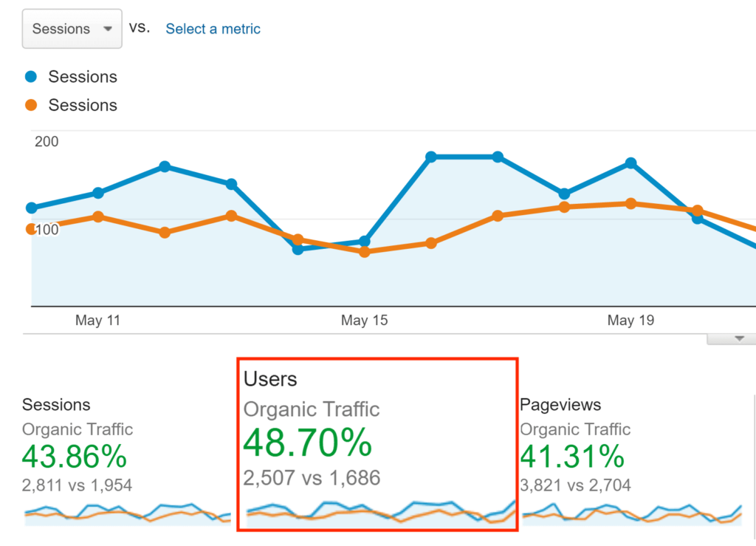756x546 pixels.
Task: Click the orange Sessions legend dot
Action: [31, 105]
